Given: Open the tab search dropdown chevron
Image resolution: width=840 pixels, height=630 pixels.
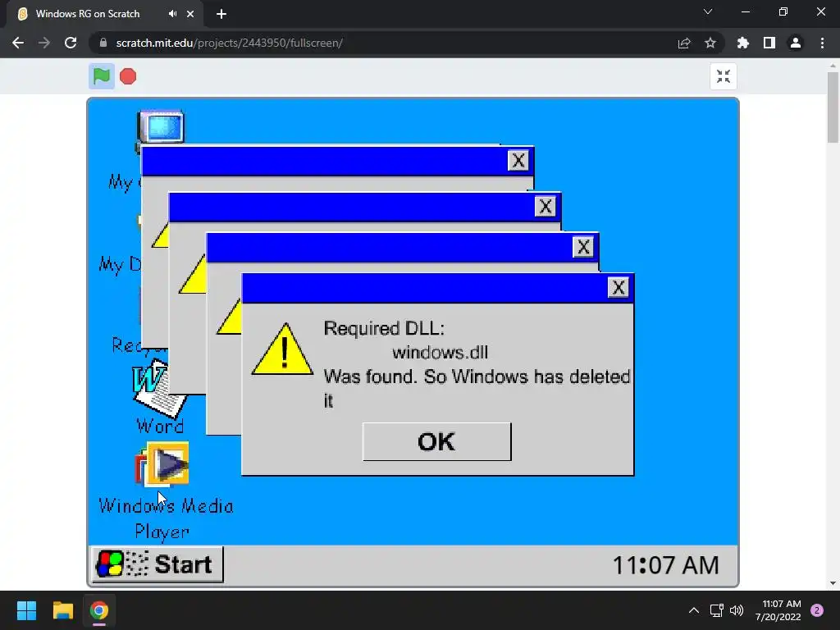Looking at the screenshot, I should (x=708, y=11).
